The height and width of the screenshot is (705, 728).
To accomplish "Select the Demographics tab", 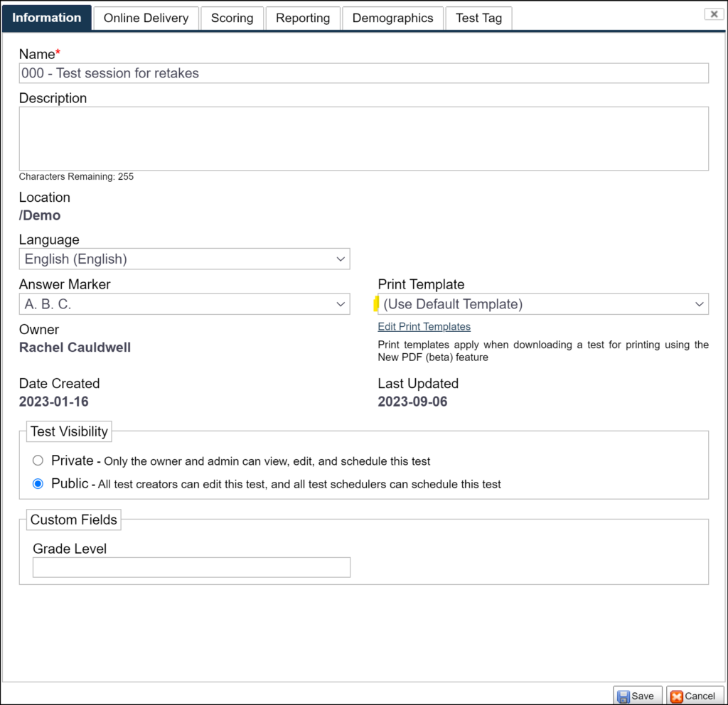I will tap(392, 18).
